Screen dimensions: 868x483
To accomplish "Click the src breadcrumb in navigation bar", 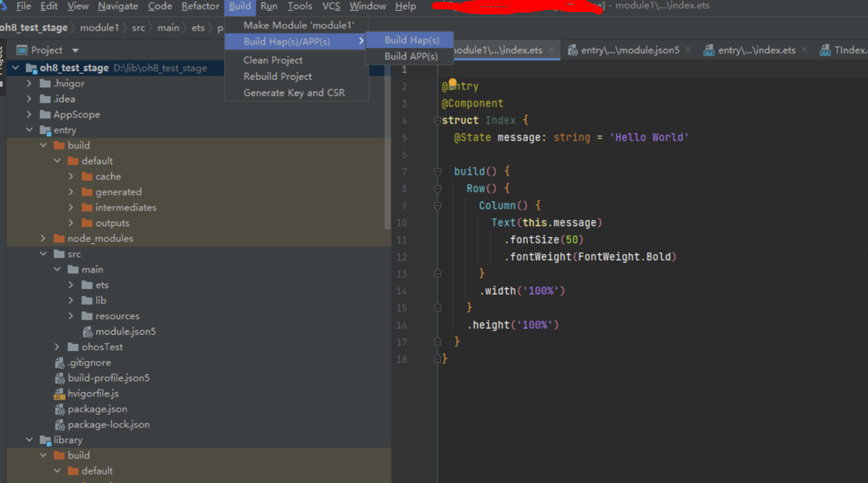I will click(x=138, y=27).
